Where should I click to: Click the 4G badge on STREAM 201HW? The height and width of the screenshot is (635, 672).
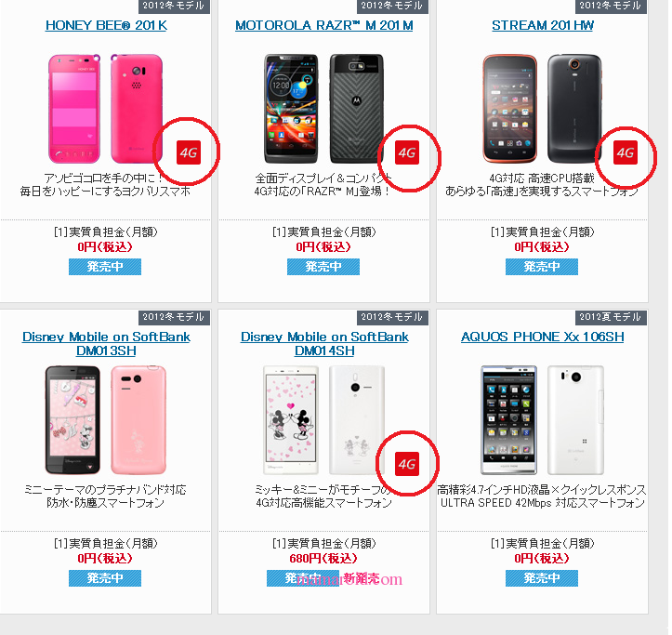(626, 152)
